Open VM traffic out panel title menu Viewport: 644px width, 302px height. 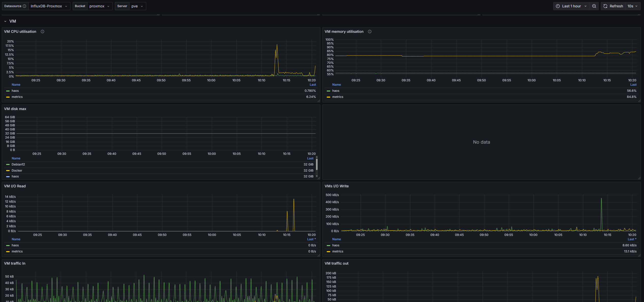click(x=336, y=263)
